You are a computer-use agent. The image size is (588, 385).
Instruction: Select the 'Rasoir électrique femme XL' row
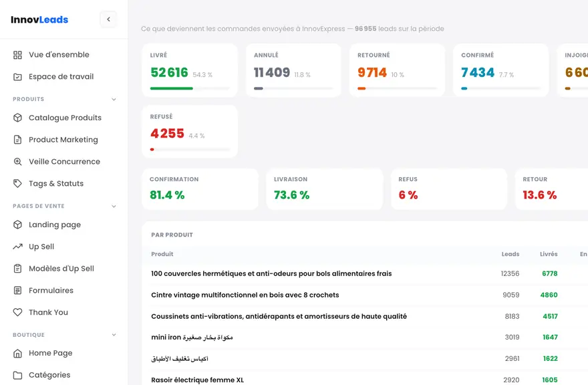[x=365, y=378]
